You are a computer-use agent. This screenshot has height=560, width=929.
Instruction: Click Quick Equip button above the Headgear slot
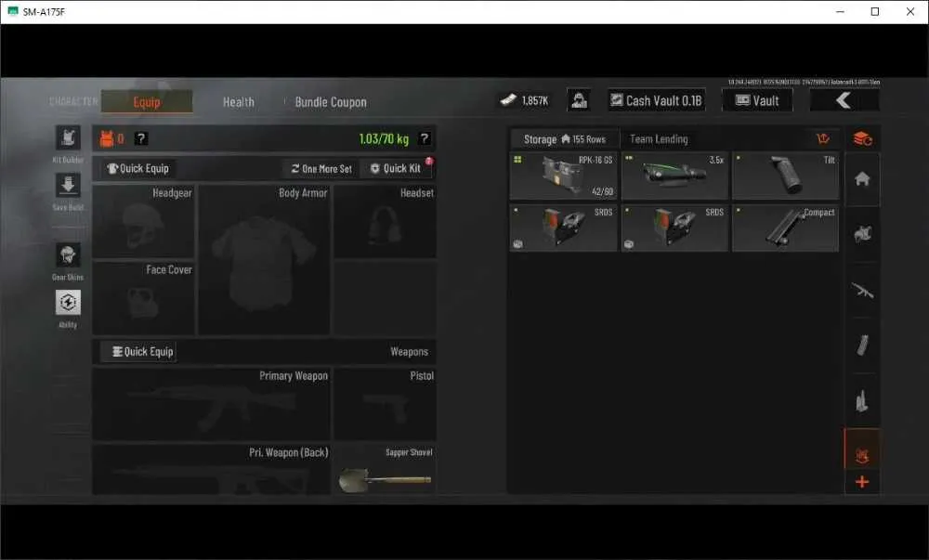point(138,169)
